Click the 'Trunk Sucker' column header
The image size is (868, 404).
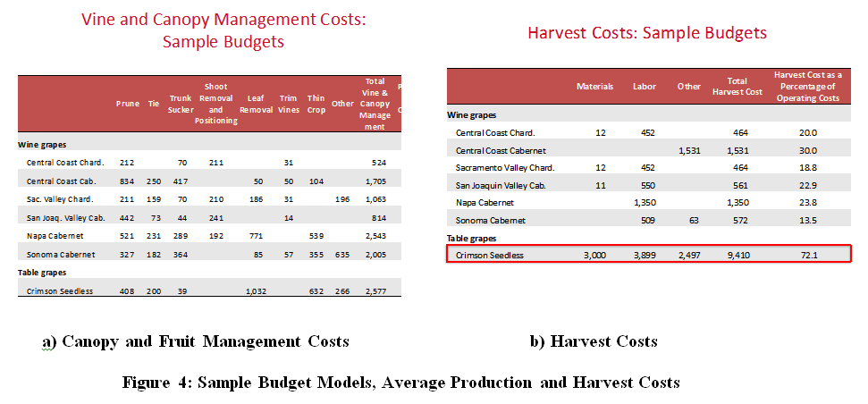pyautogui.click(x=181, y=104)
